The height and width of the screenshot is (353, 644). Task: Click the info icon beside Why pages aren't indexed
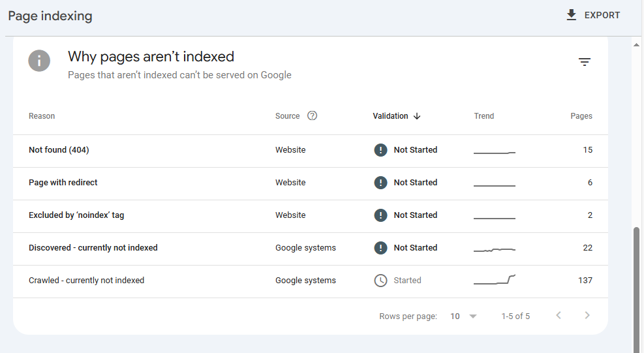(x=39, y=62)
